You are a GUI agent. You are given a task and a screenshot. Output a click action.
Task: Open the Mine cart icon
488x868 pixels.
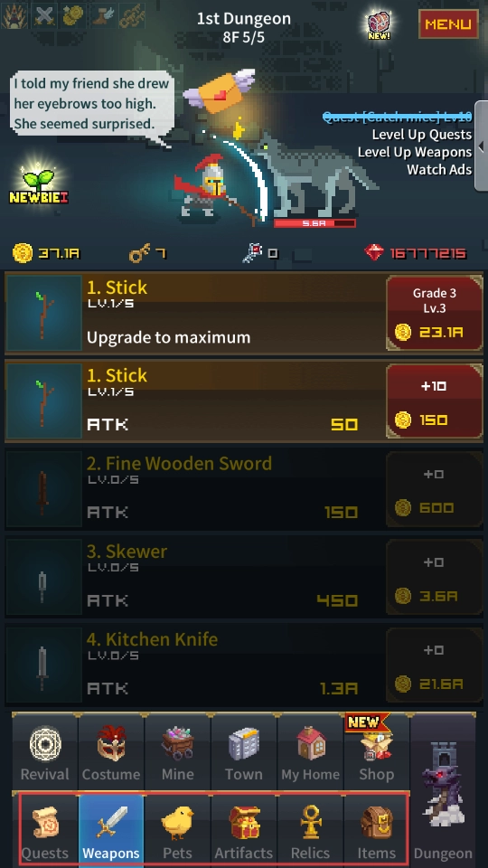(178, 753)
